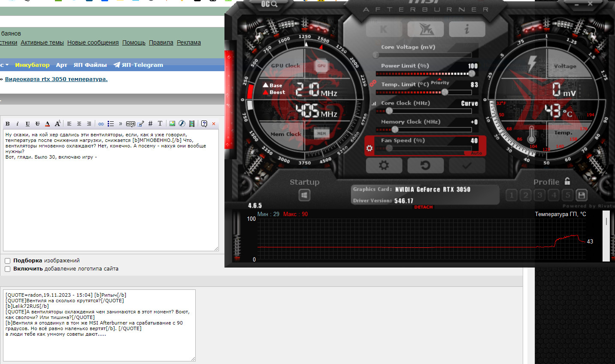The image size is (615, 364).
Task: Apply bold formatting in the post editor
Action: point(7,123)
